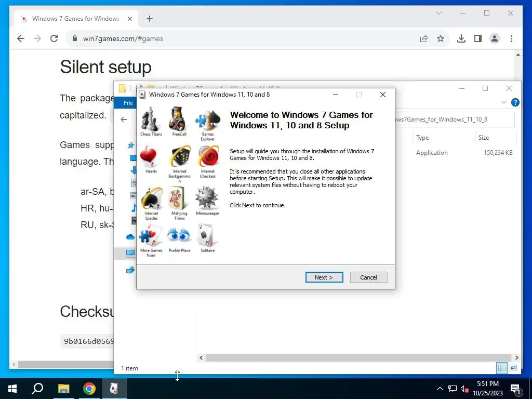Screen dimensions: 532x399
Task: Go forward in Chrome
Action: [37, 38]
